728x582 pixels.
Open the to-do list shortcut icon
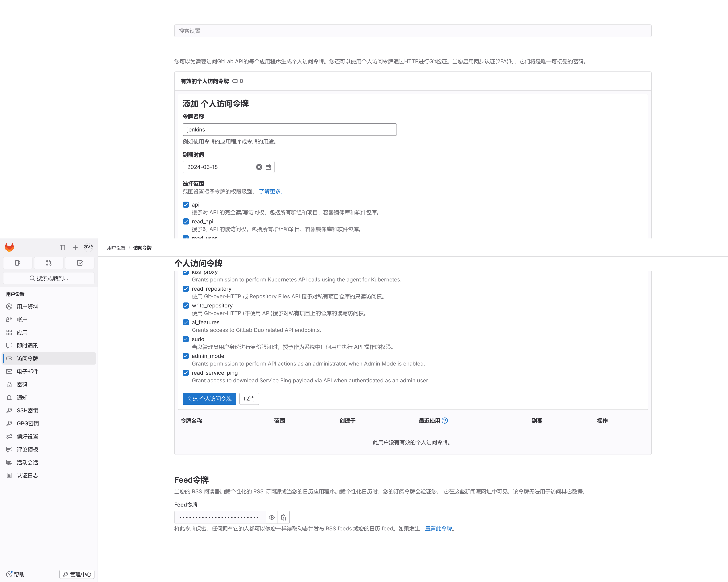point(80,263)
